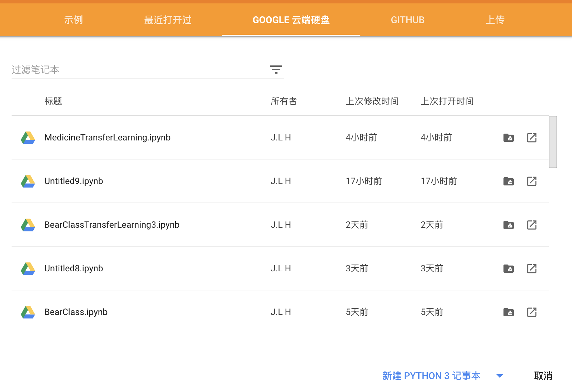This screenshot has width=572, height=392.
Task: Open BearClassTransferLearning3.ipynb notebook link
Action: (112, 225)
